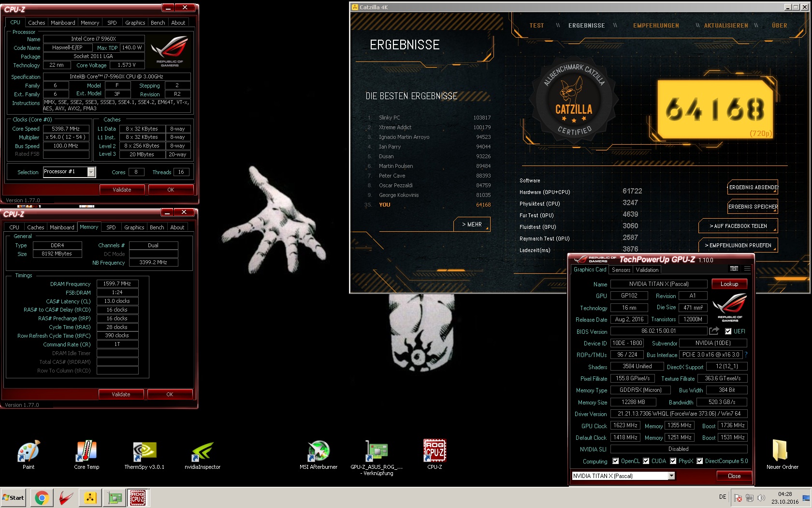Click the red ROG taskbar icon
Image resolution: width=812 pixels, height=508 pixels.
(x=66, y=497)
